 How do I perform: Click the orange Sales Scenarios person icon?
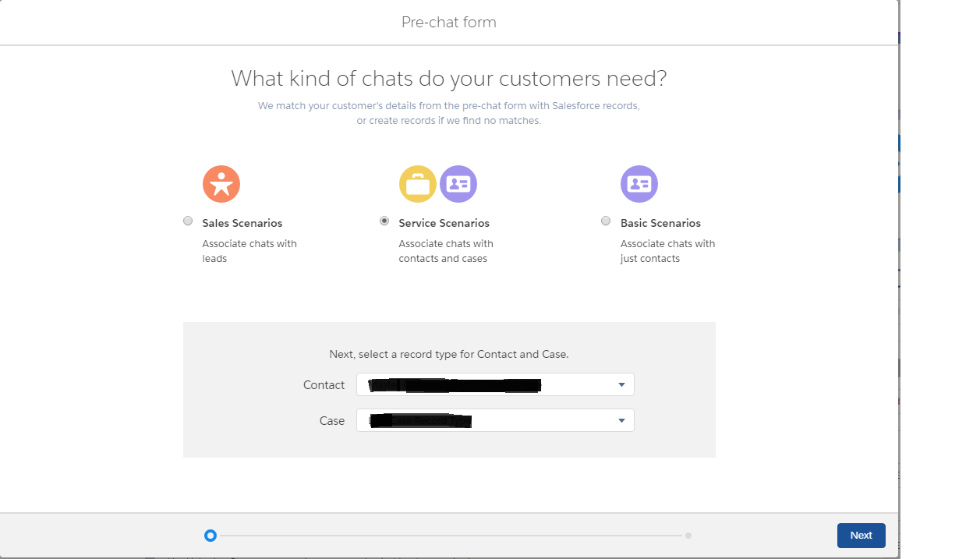221,185
